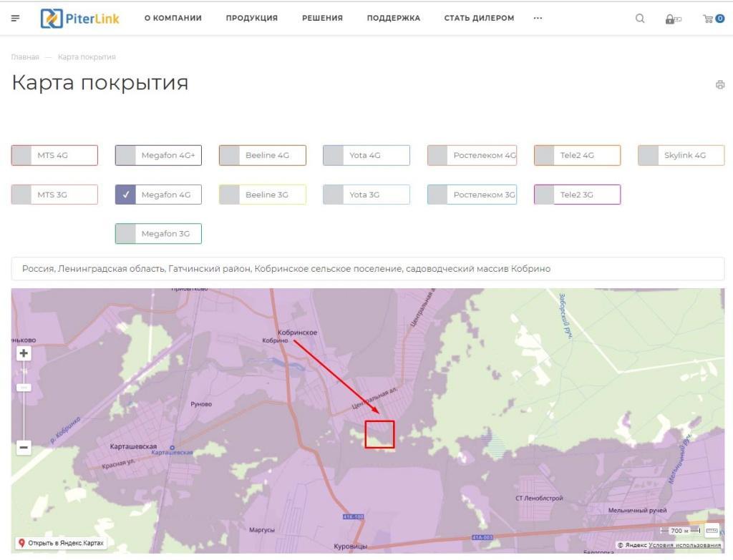Enable the Ростелеком 3G coverage layer
Screen dimensions: 733x560
472,195
